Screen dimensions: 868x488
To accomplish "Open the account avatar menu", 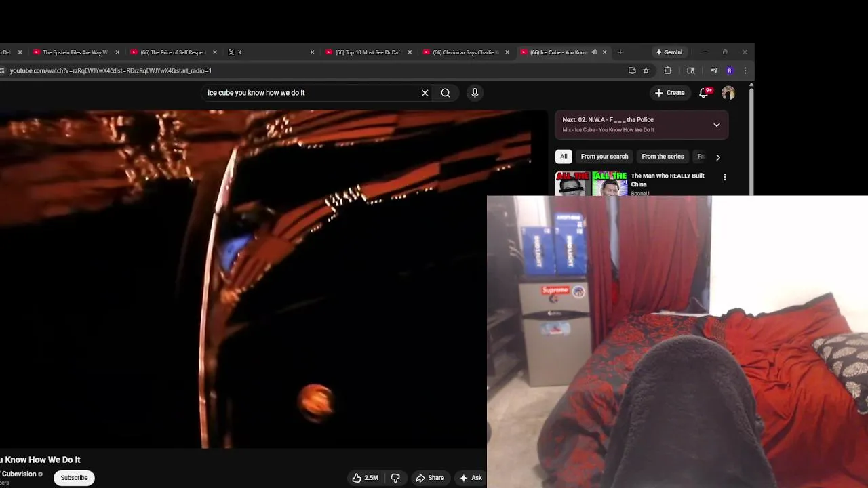I will click(728, 93).
